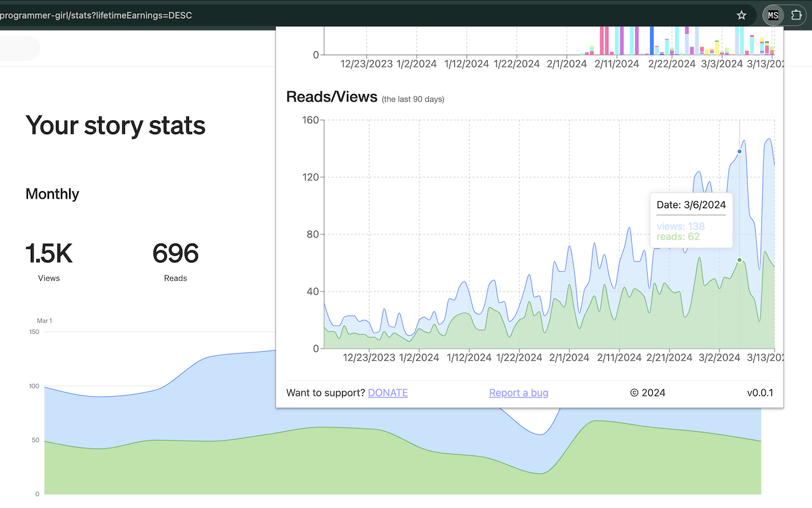The width and height of the screenshot is (812, 508).
Task: Open the Medium Stats extension via MS icon
Action: (772, 15)
